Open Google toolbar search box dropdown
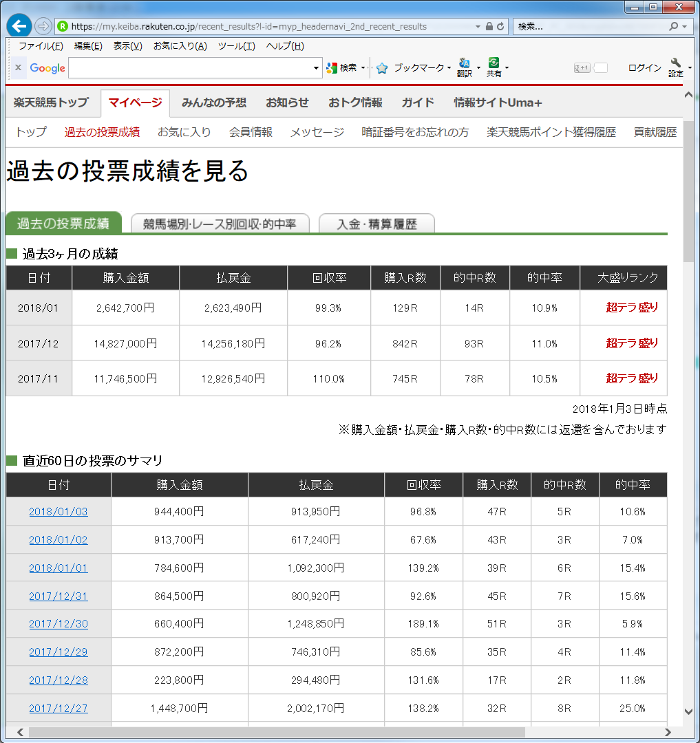 click(316, 68)
